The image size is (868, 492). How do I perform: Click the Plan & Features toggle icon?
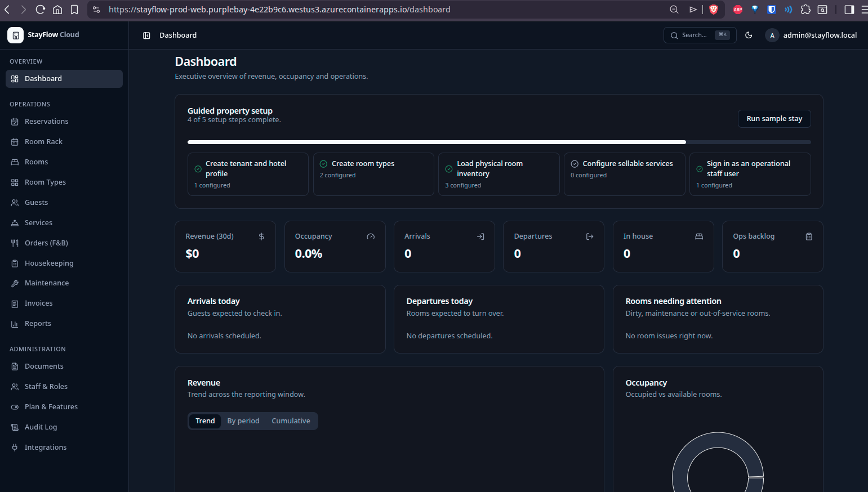pyautogui.click(x=15, y=407)
